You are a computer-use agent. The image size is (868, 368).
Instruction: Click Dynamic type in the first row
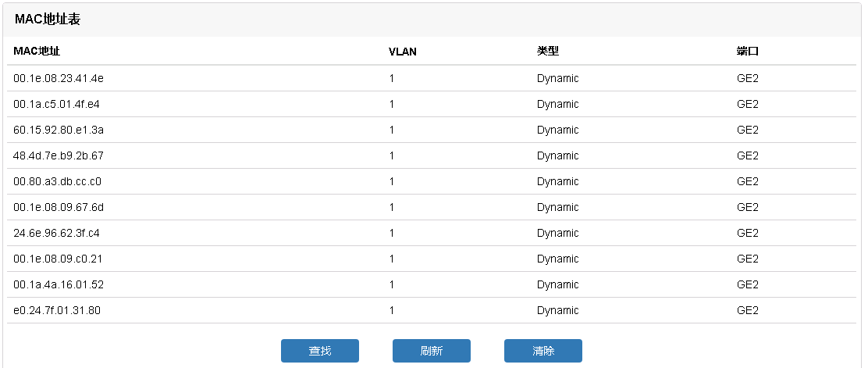(x=557, y=78)
